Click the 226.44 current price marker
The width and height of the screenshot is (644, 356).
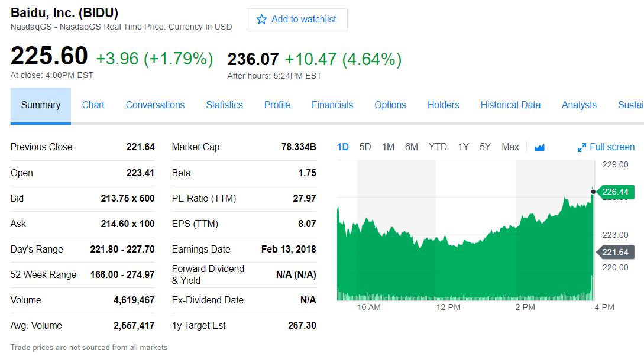click(616, 192)
